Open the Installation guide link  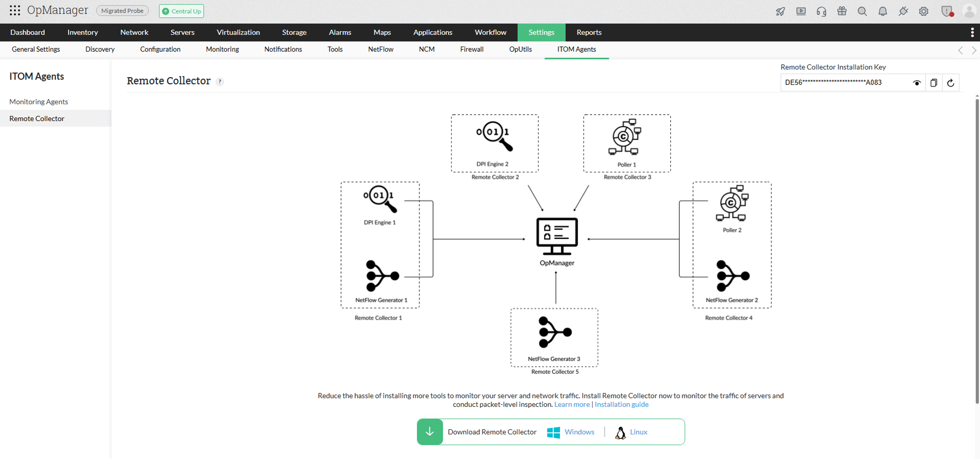pos(621,405)
